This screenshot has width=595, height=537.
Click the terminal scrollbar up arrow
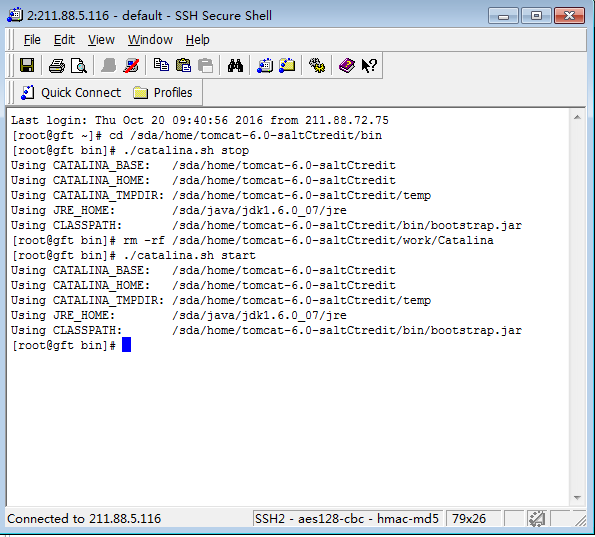point(578,117)
